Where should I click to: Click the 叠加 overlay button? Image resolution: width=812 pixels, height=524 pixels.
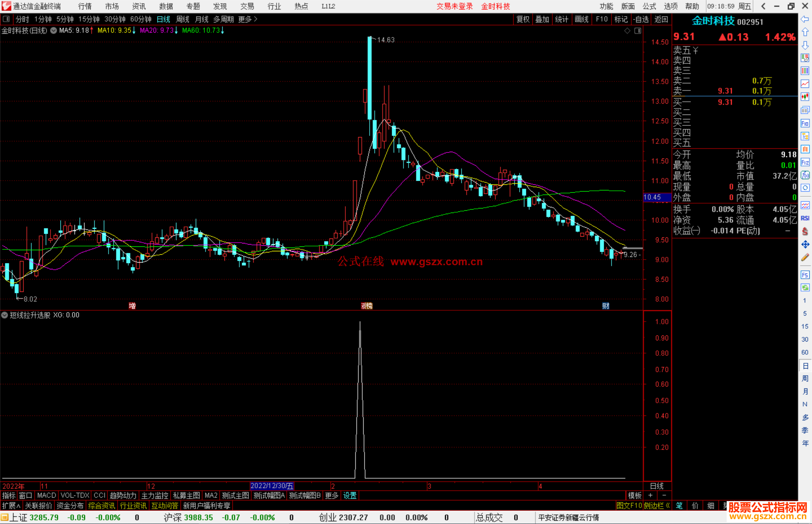point(542,19)
